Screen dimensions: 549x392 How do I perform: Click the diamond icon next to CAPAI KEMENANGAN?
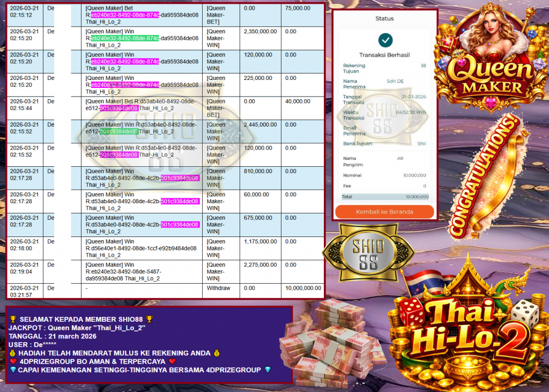pyautogui.click(x=13, y=369)
